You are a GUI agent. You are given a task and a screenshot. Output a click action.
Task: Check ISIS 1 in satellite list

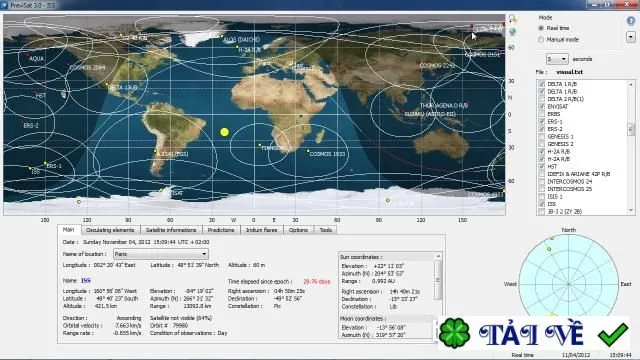[542, 196]
